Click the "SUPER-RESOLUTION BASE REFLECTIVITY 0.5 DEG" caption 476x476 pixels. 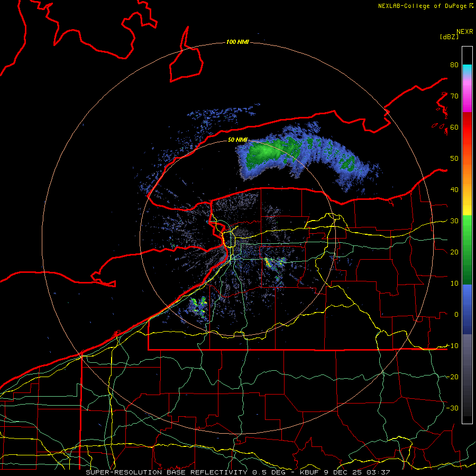(x=185, y=472)
